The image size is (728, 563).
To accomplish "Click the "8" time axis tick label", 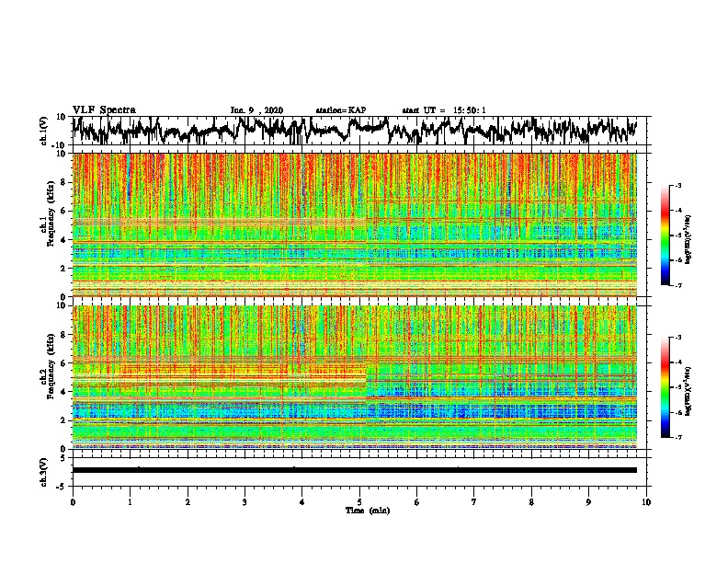I will coord(531,502).
